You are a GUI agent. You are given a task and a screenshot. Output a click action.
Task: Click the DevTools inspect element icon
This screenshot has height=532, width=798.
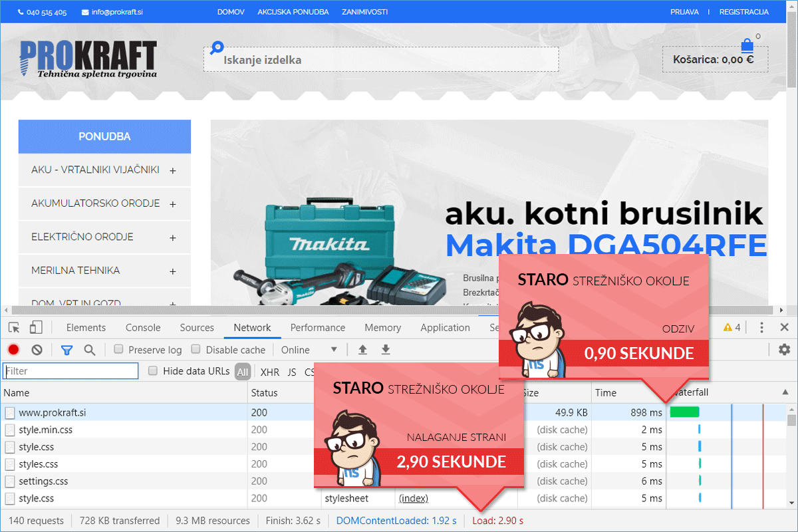[x=14, y=327]
